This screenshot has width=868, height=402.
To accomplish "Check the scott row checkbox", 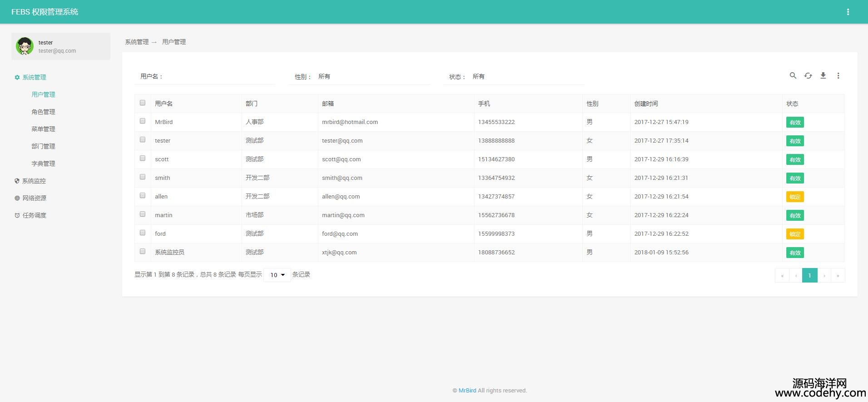I will [143, 158].
